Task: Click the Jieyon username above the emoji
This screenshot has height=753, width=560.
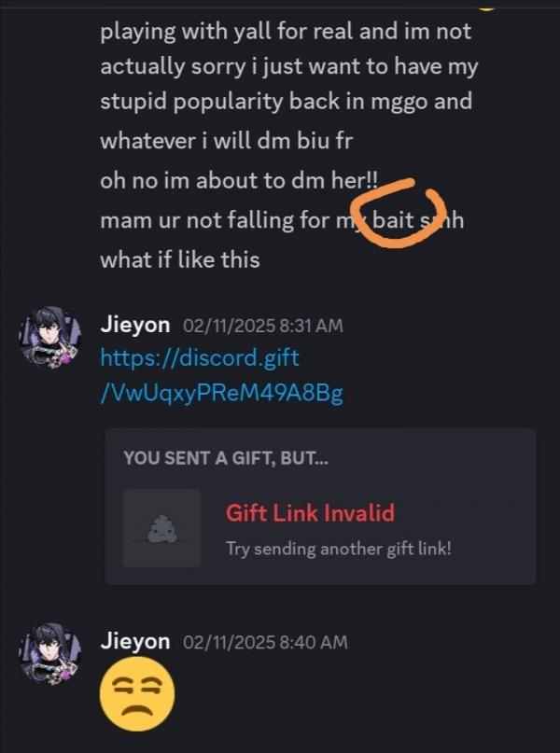Action: (135, 642)
